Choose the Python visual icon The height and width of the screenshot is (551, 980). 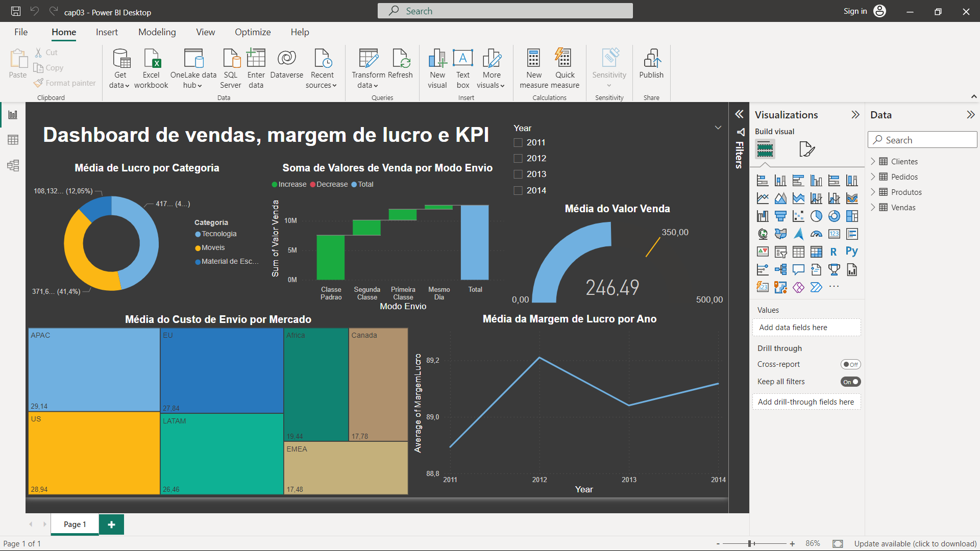[x=851, y=252]
